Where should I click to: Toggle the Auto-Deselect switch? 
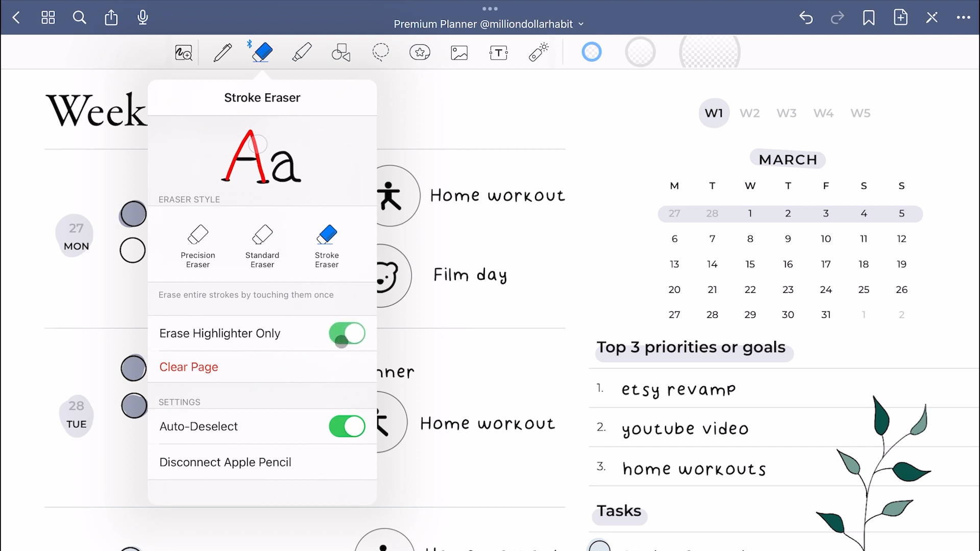(347, 427)
